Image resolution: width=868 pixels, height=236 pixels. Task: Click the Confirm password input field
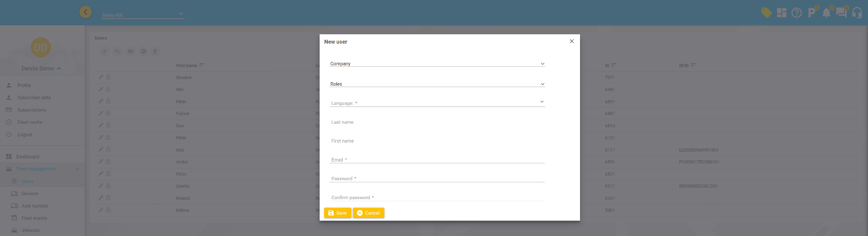(x=437, y=197)
